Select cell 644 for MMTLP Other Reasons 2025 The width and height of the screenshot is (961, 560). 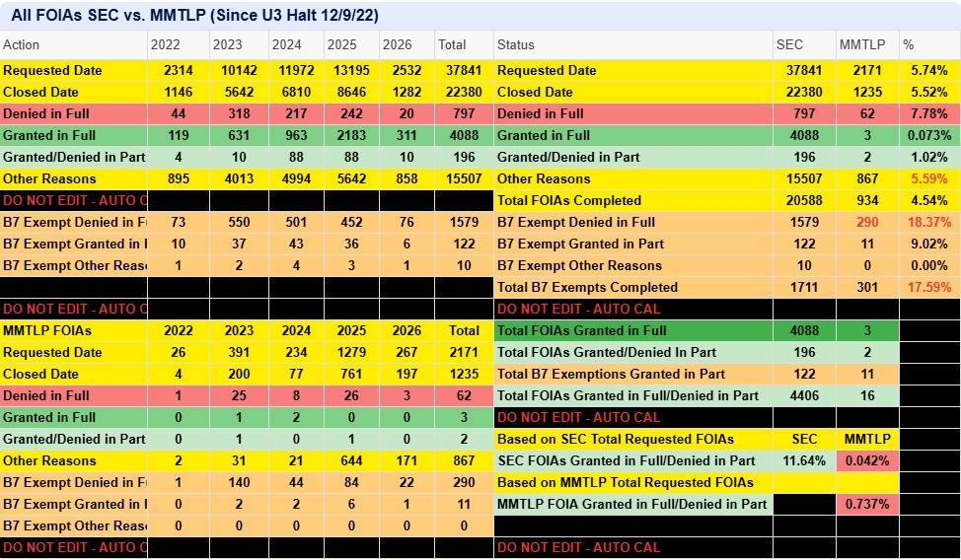tap(351, 460)
